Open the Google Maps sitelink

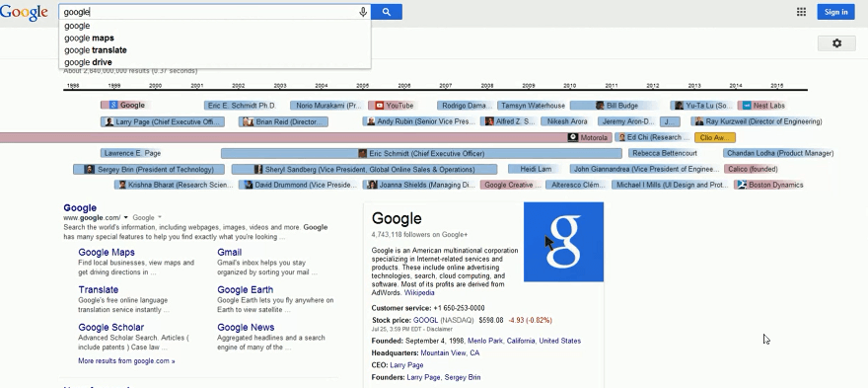click(x=107, y=252)
